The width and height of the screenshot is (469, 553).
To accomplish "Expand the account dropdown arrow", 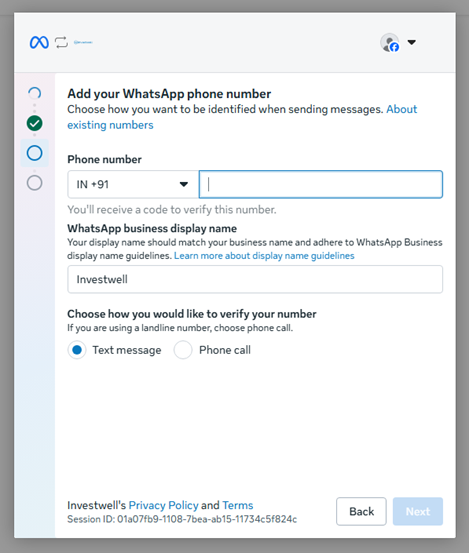I will [x=412, y=42].
